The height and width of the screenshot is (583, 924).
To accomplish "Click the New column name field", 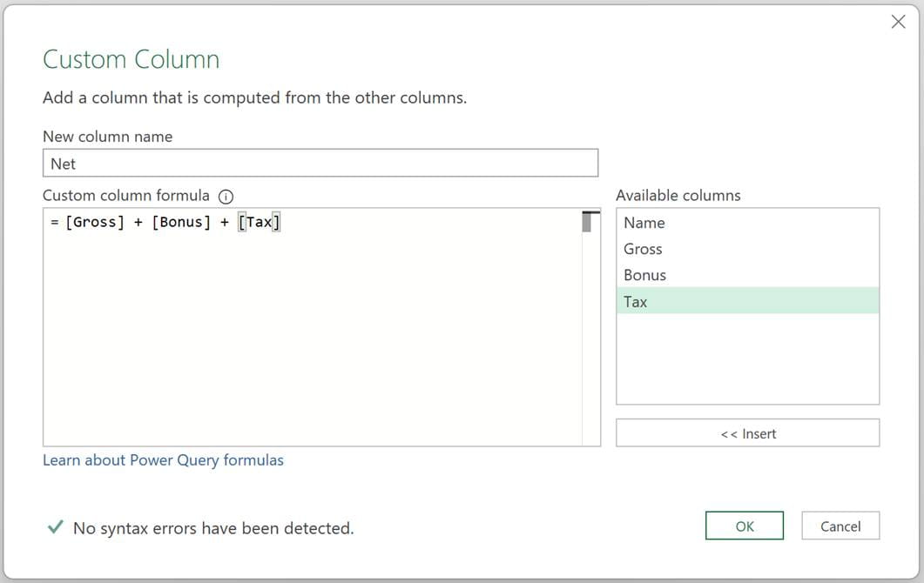I will point(320,163).
